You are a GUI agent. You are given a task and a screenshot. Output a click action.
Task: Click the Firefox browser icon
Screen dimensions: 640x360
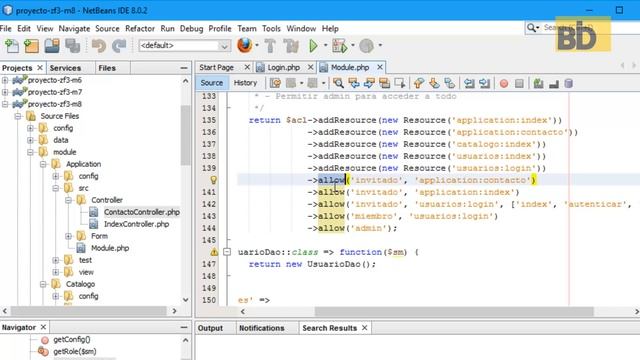coord(244,45)
